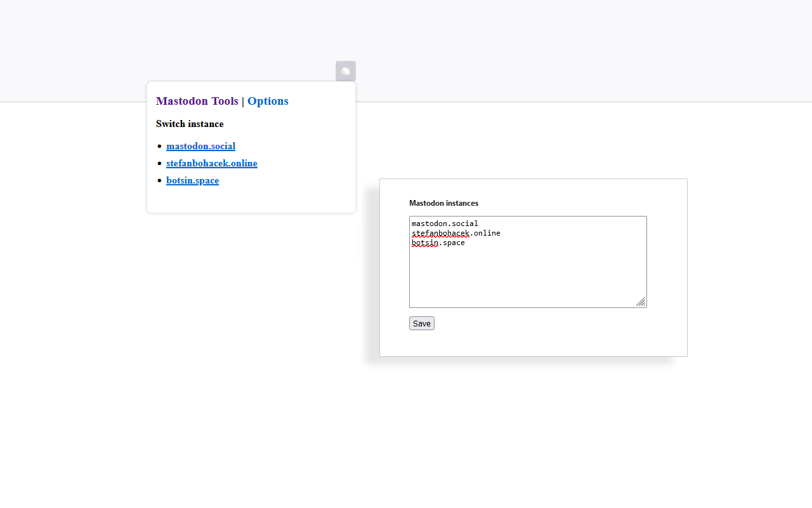Click the Mastodon Tools extension icon
This screenshot has height=508, width=812.
(346, 71)
